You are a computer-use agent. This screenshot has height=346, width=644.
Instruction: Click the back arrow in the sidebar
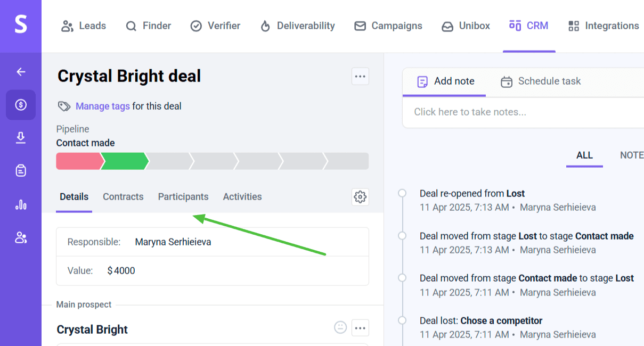point(21,72)
